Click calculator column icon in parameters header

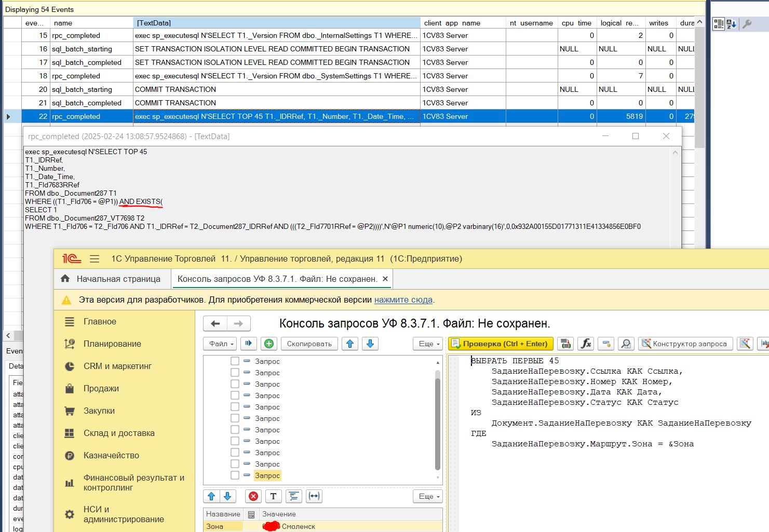pos(251,514)
